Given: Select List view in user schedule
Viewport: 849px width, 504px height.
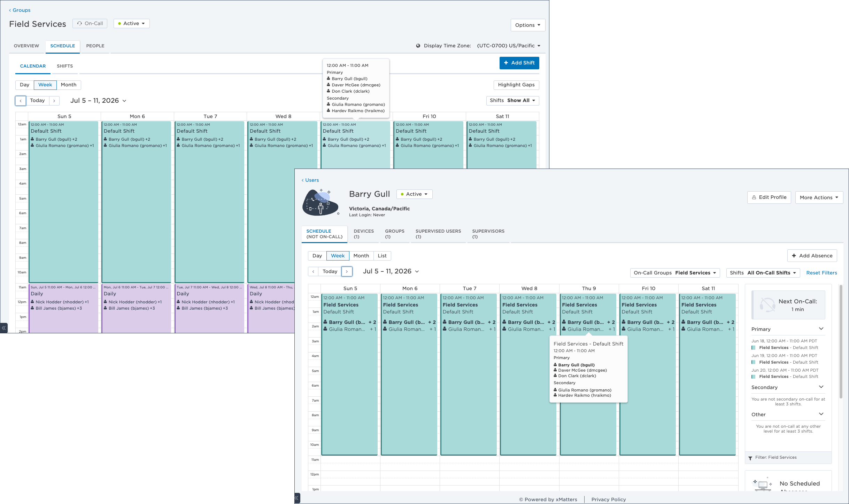Looking at the screenshot, I should [x=382, y=256].
